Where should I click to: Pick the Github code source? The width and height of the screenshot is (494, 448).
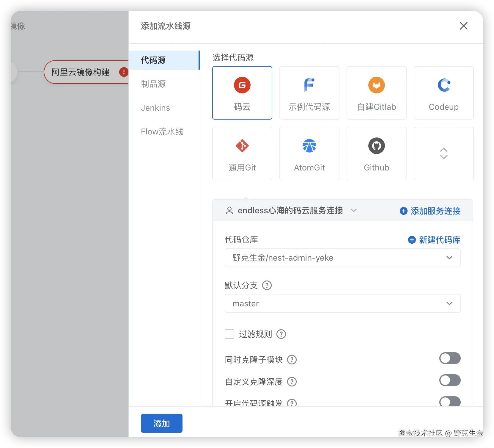(377, 153)
